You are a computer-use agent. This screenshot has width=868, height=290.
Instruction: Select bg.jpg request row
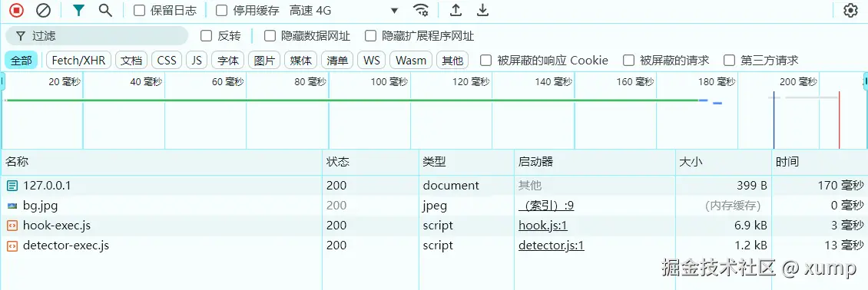[434, 206]
